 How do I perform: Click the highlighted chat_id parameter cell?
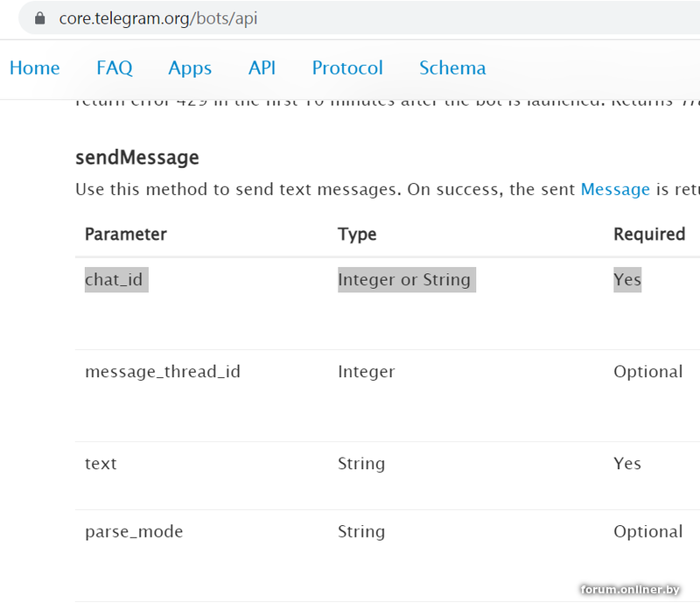[116, 280]
